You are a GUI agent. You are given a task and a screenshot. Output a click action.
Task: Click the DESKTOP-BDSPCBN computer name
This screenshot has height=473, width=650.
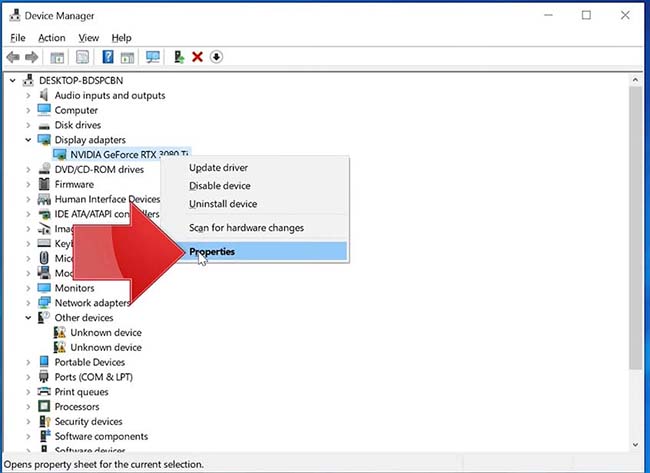coord(81,80)
